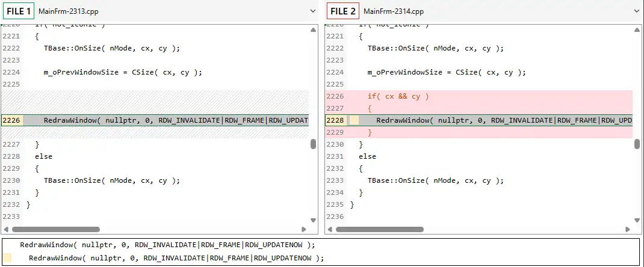Click the down arrow of left pane scrollbar
Screen dimensions: 644x267
point(313,220)
